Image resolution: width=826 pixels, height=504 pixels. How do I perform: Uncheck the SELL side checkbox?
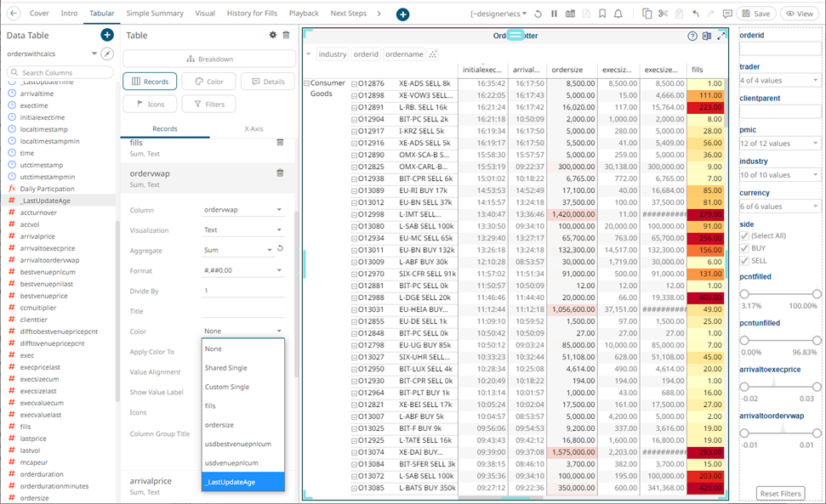744,261
